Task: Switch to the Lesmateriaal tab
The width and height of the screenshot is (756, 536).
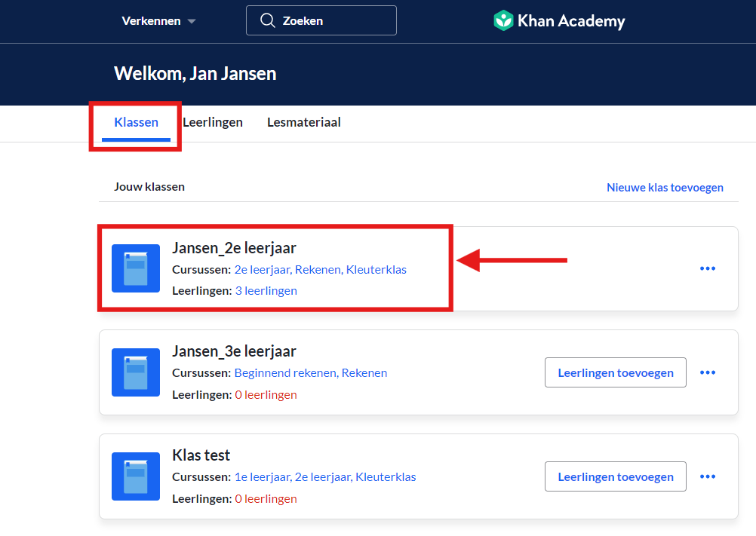Action: 304,122
